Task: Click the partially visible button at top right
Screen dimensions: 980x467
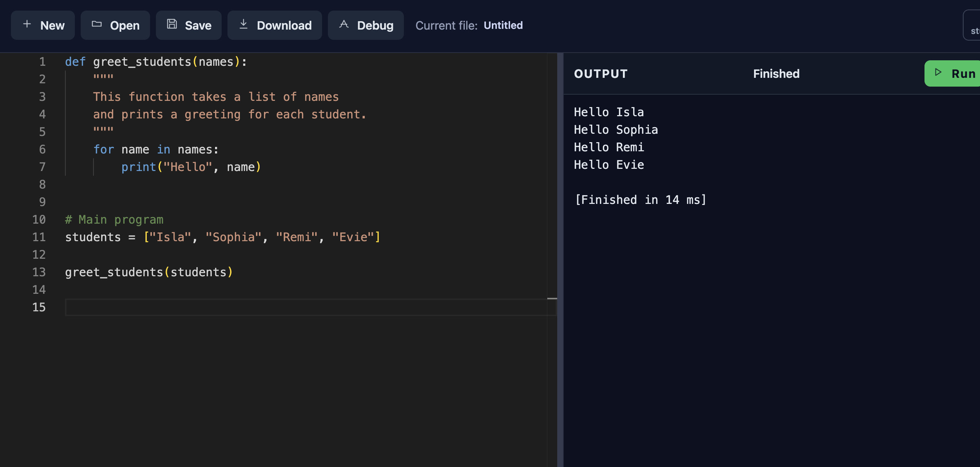Action: tap(974, 26)
